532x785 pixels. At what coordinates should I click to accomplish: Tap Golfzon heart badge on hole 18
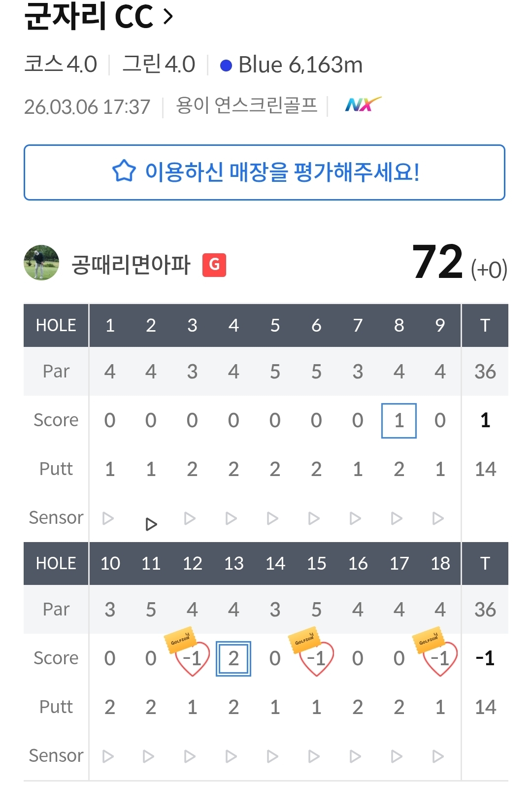coord(439,655)
